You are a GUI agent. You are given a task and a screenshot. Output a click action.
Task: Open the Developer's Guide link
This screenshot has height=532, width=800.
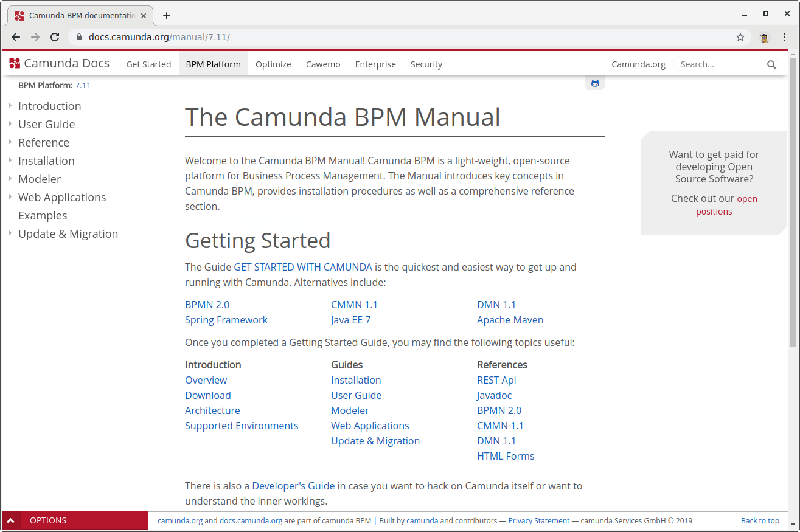tap(293, 486)
